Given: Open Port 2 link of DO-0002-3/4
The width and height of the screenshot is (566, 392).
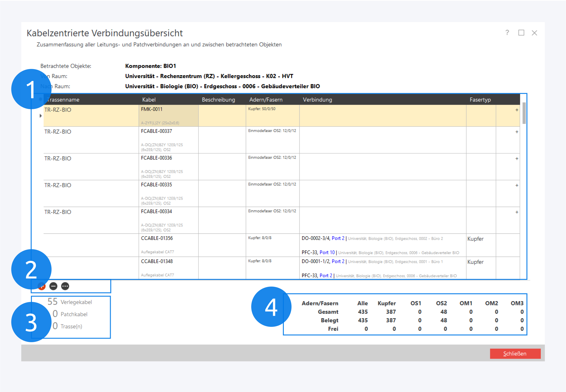Looking at the screenshot, I should coord(338,238).
